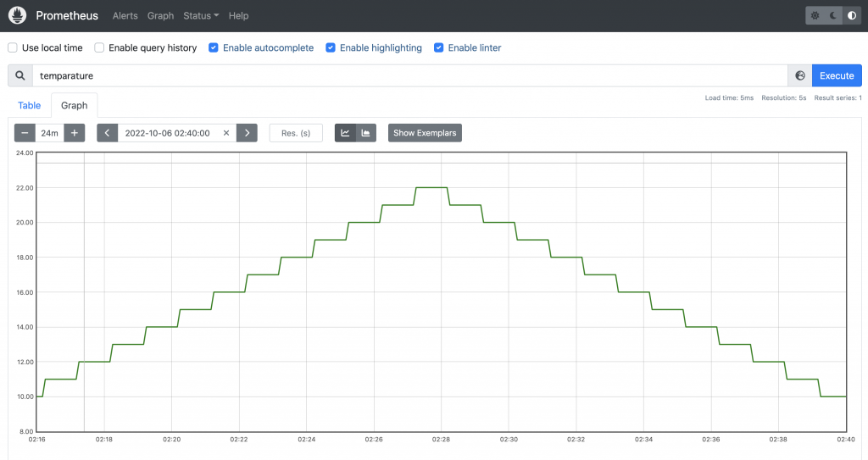Screen dimensions: 868x460
Task: Go to next time window chevron
Action: pyautogui.click(x=247, y=133)
